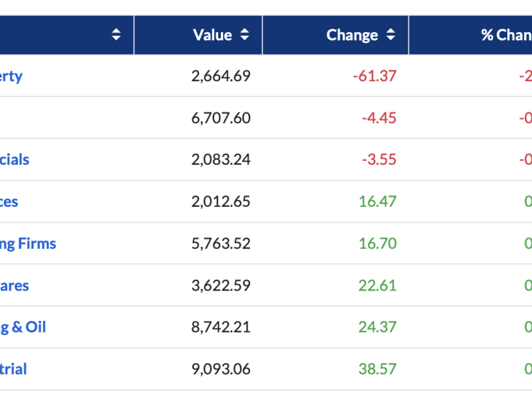
Task: Click the sort icon in the first column header
Action: coord(116,35)
